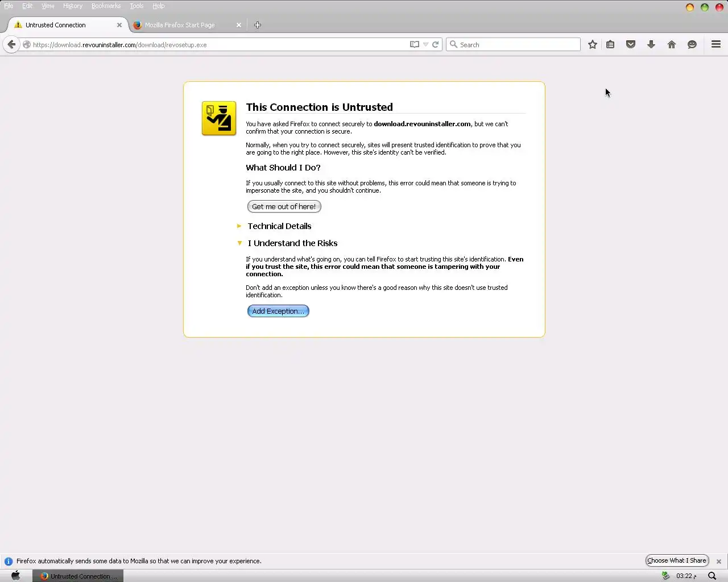
Task: Open a new tab with plus button
Action: coord(258,25)
